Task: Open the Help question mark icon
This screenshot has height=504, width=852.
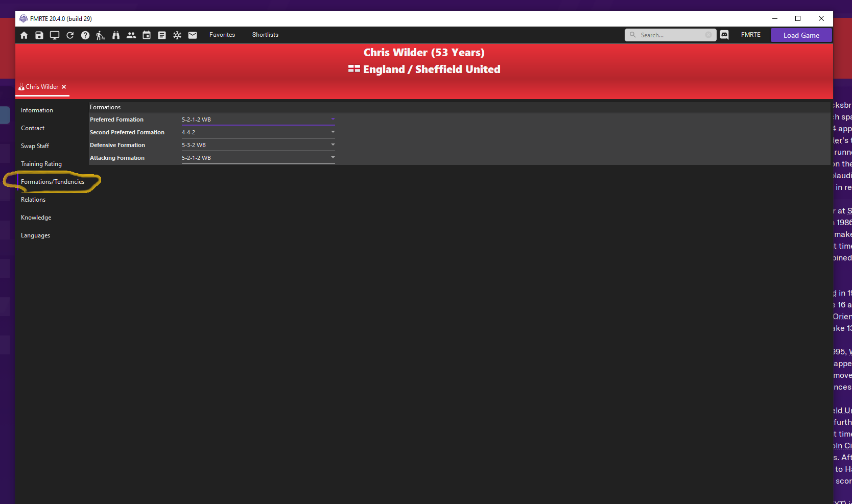Action: click(x=85, y=35)
